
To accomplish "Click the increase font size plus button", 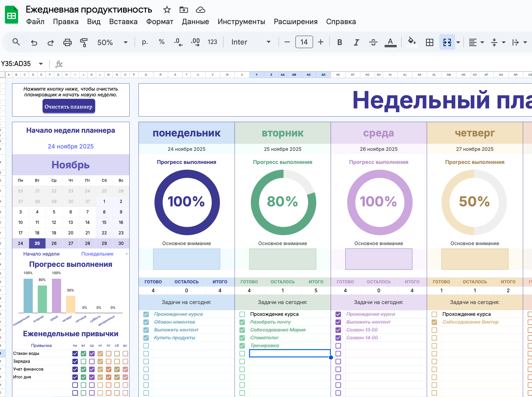I will [321, 42].
